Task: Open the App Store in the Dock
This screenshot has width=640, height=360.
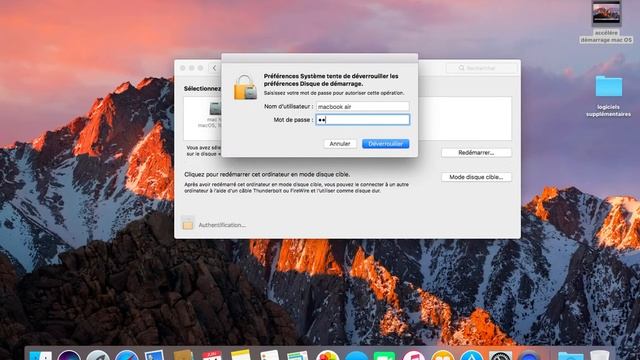Action: coord(472,356)
